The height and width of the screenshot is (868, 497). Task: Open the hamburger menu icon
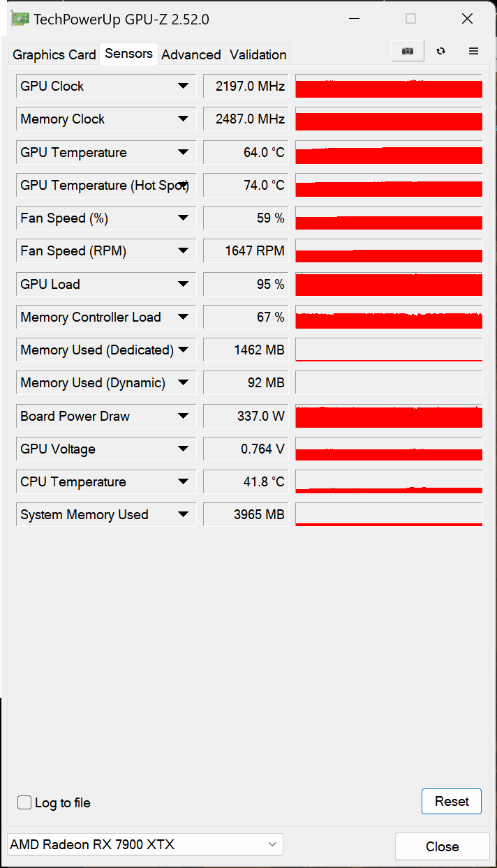(473, 51)
